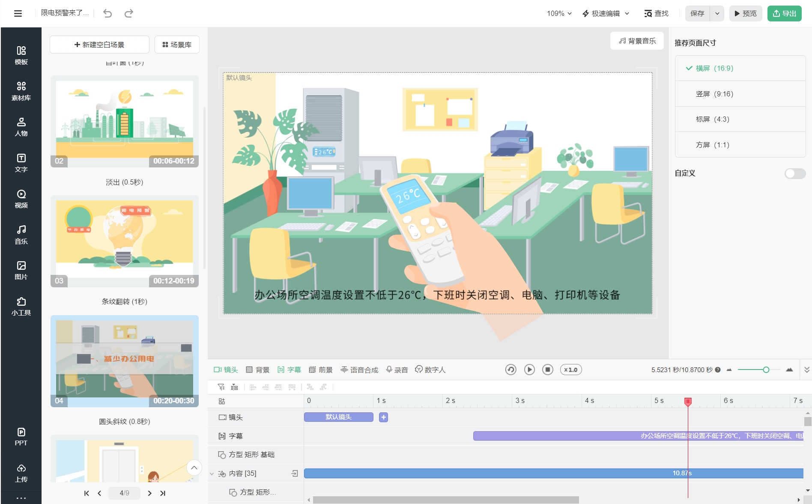Open the 图片 images panel
The width and height of the screenshot is (812, 504).
pyautogui.click(x=21, y=271)
